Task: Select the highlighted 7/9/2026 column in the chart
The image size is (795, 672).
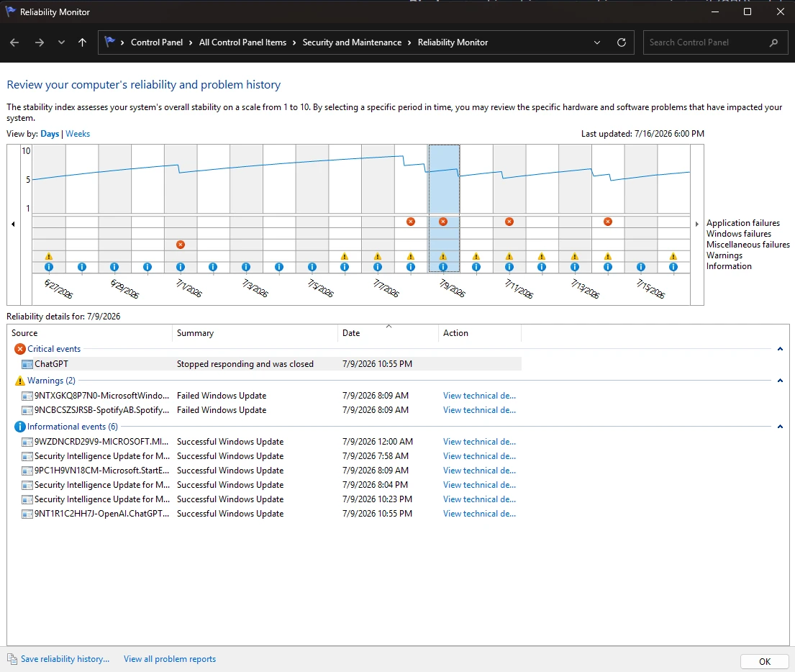Action: coord(444,209)
